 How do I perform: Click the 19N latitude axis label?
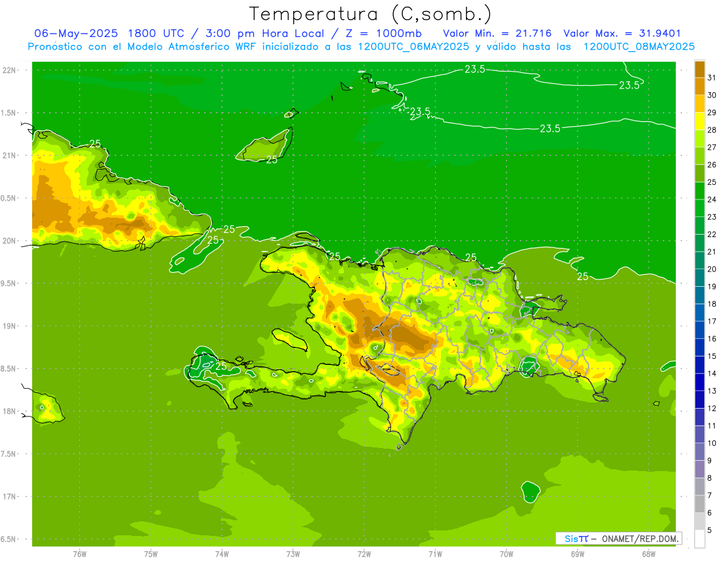[x=10, y=326]
